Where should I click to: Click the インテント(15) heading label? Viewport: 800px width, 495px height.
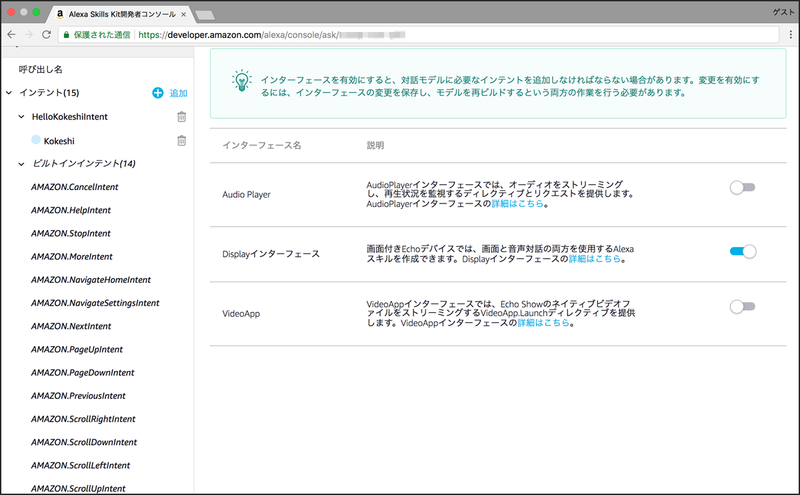pyautogui.click(x=49, y=92)
